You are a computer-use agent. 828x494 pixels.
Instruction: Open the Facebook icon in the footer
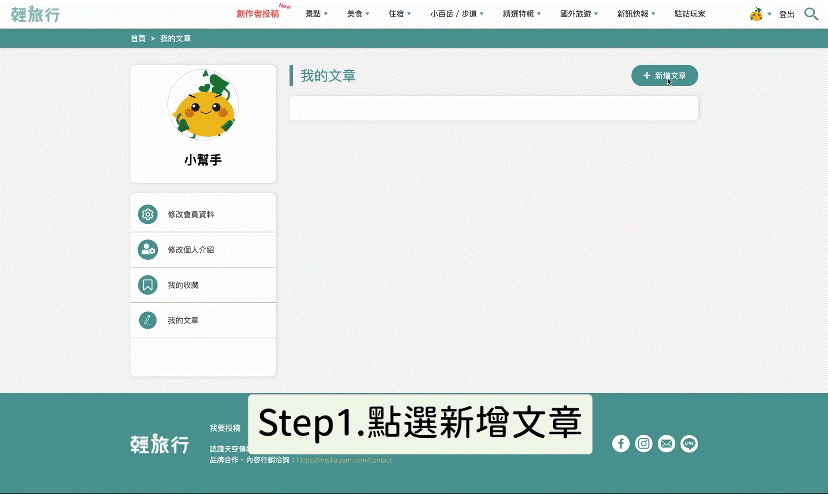[x=620, y=443]
